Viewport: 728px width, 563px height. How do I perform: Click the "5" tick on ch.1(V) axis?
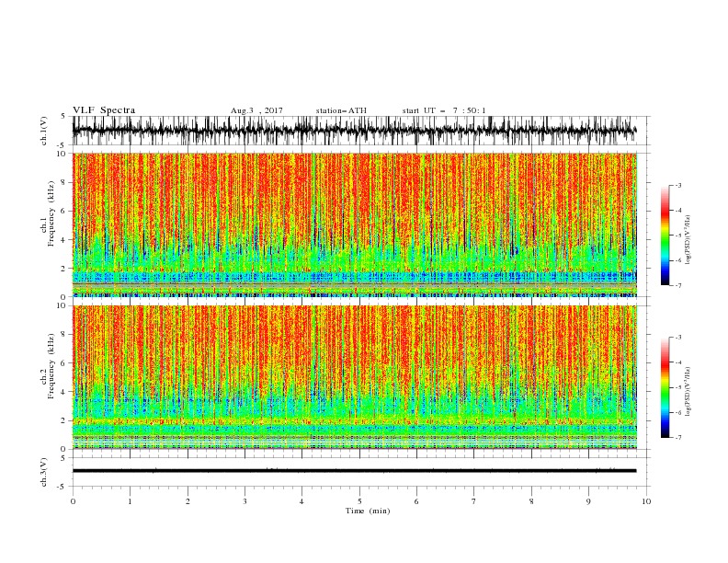63,116
